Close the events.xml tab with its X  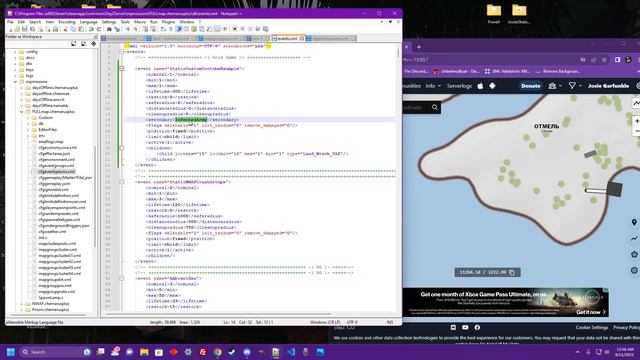pos(302,38)
